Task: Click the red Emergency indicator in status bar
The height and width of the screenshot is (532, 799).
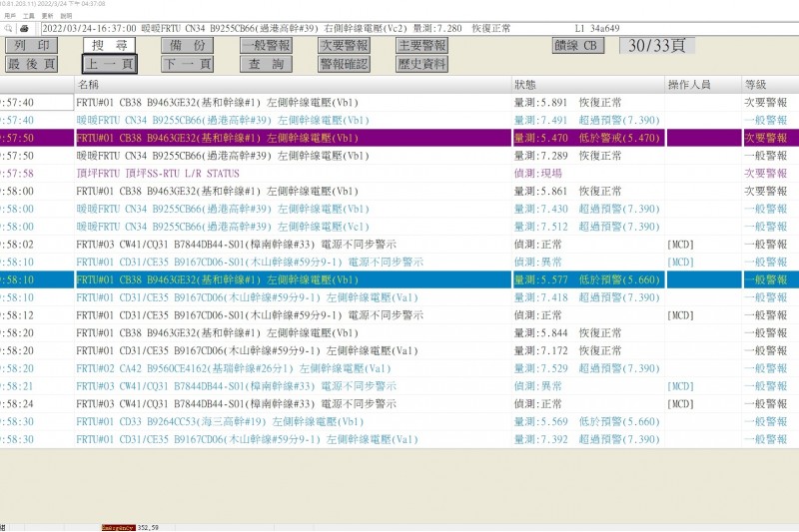Action: tap(118, 527)
